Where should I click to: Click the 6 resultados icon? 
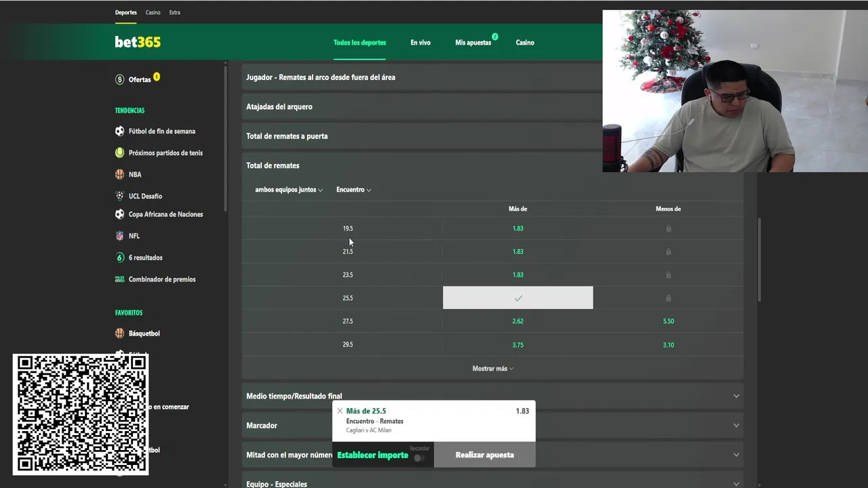pos(120,258)
